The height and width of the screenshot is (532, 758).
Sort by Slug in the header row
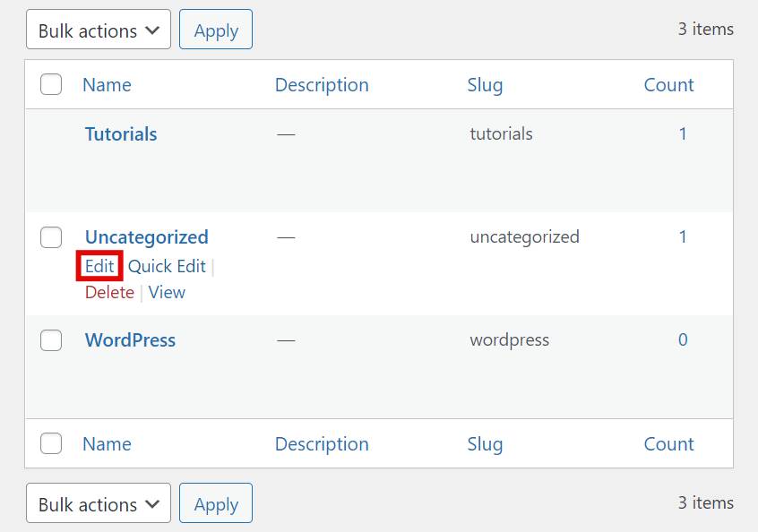click(x=485, y=85)
